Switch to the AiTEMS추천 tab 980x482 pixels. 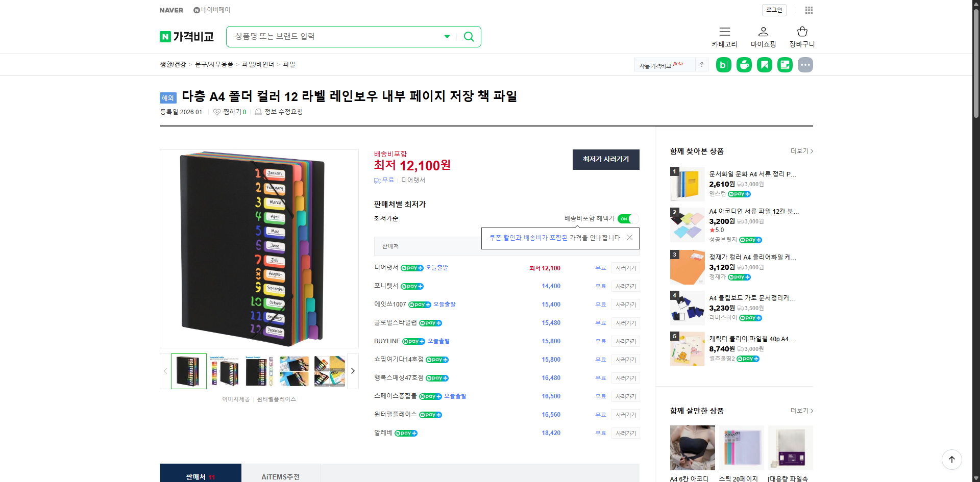[x=281, y=476]
